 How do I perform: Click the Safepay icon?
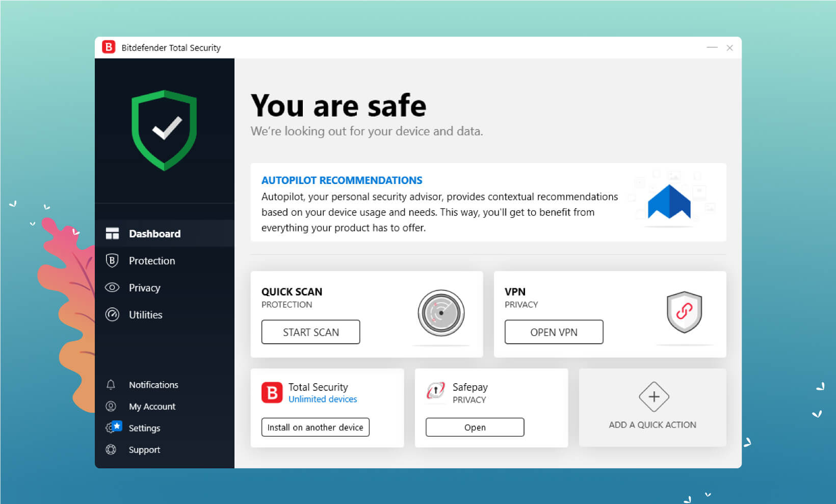tap(436, 391)
